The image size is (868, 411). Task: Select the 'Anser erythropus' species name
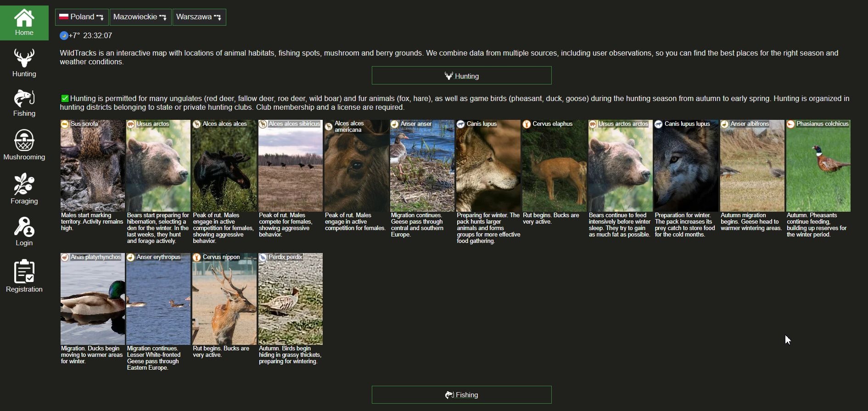158,257
